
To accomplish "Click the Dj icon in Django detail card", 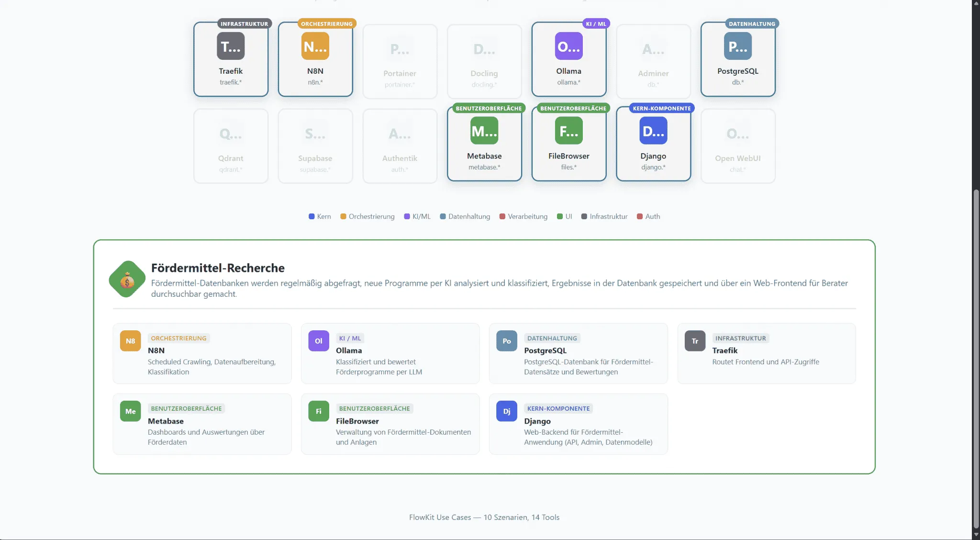I will click(x=507, y=411).
